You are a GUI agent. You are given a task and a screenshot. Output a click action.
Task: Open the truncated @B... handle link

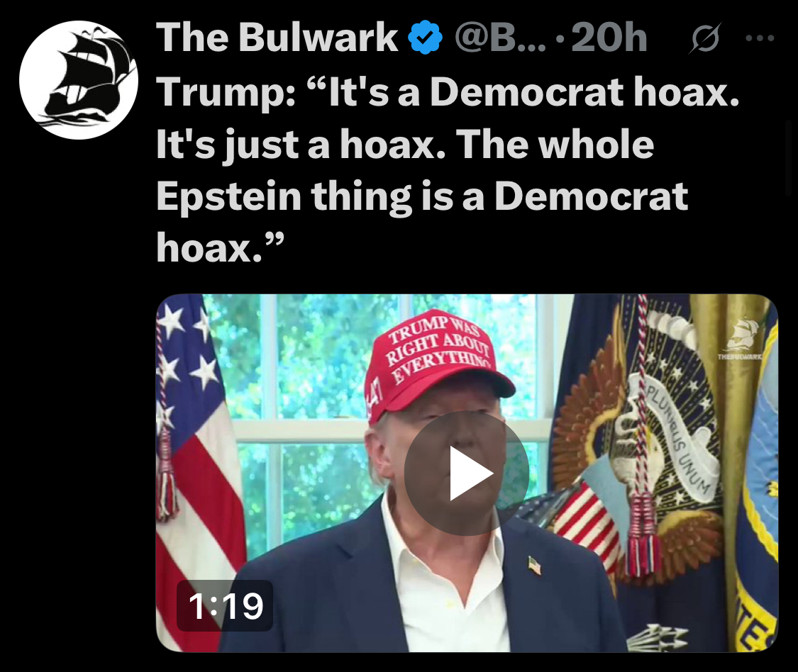point(500,38)
